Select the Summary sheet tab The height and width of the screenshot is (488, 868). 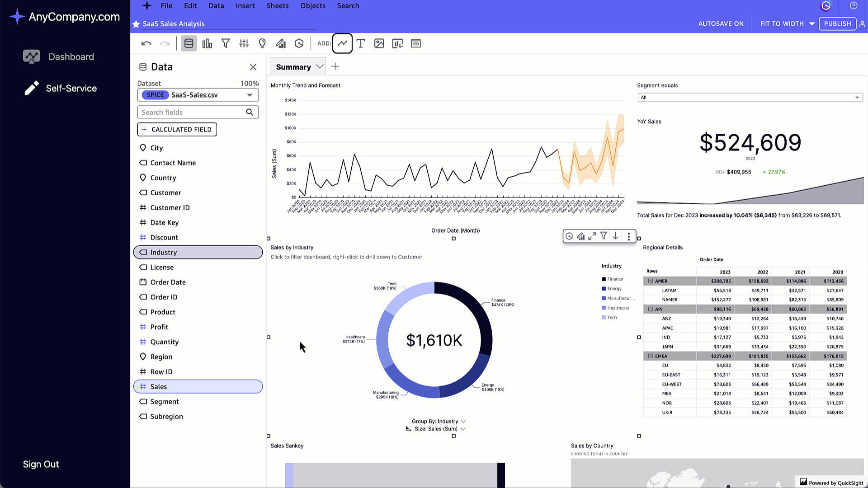click(293, 67)
